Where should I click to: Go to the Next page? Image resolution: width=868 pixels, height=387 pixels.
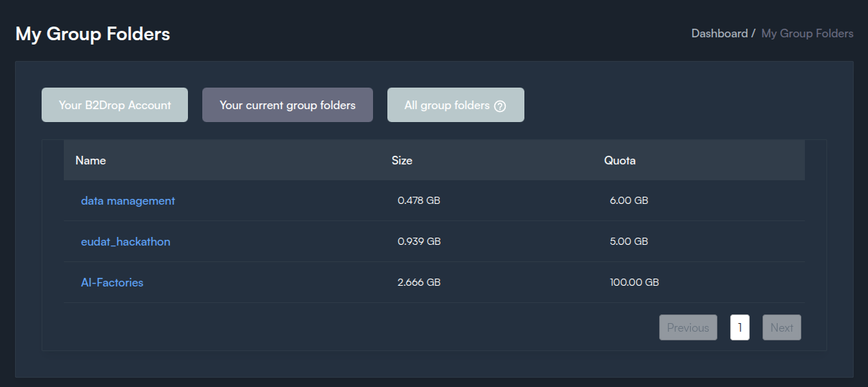tap(781, 327)
